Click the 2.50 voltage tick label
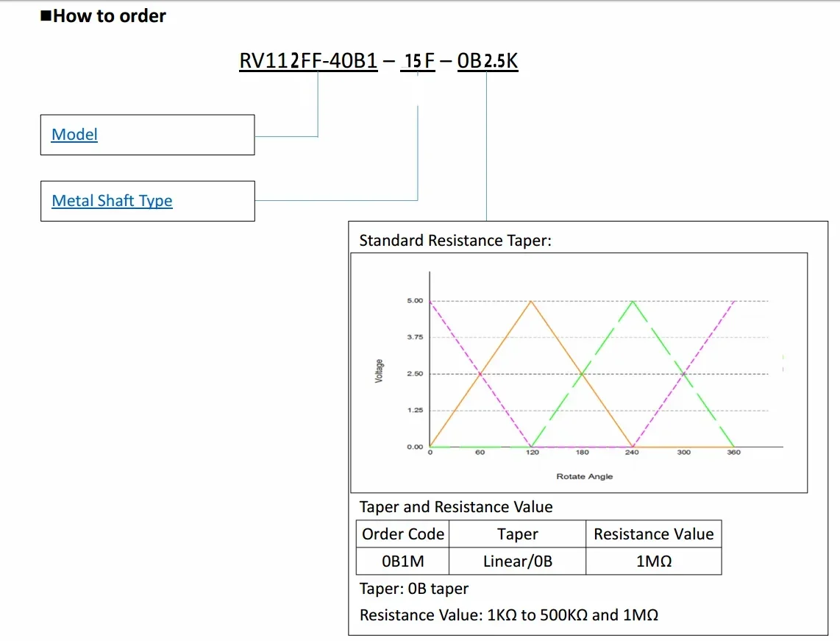 point(415,374)
